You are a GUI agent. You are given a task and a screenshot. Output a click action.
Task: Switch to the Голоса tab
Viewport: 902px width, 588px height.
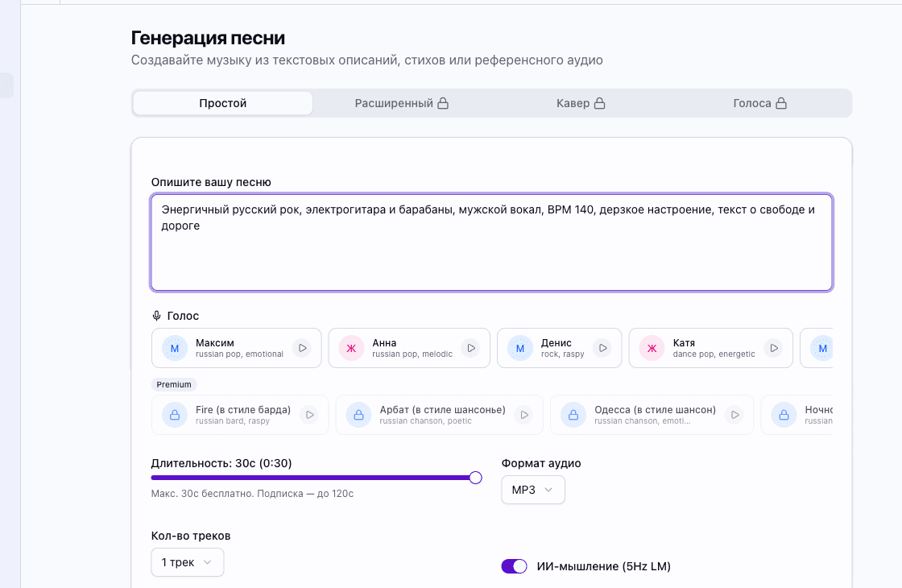(x=759, y=102)
